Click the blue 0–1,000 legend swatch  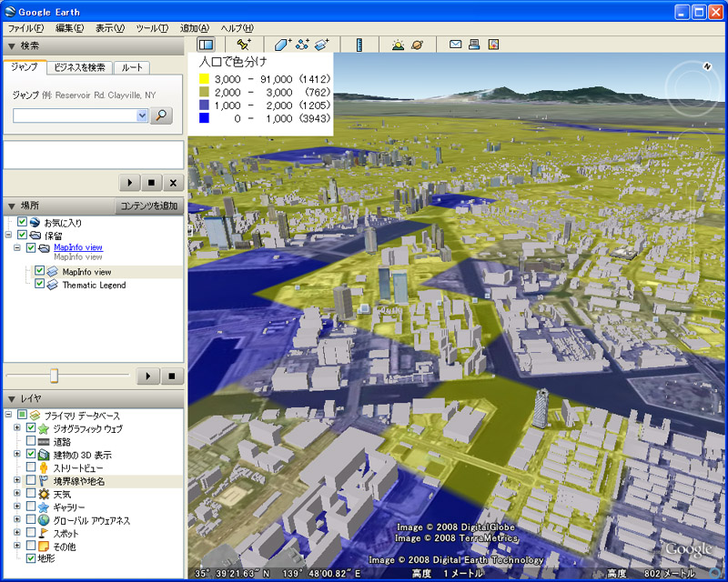click(x=204, y=118)
